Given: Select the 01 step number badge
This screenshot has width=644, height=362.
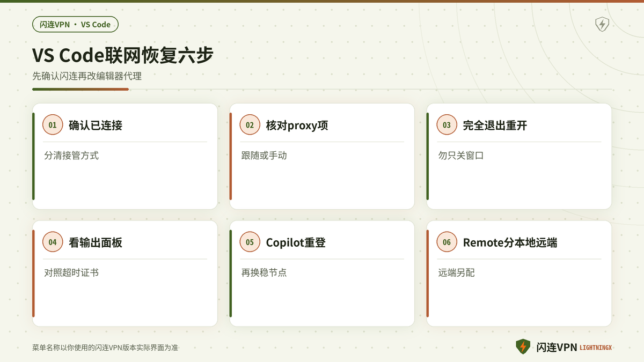Looking at the screenshot, I should (x=53, y=125).
